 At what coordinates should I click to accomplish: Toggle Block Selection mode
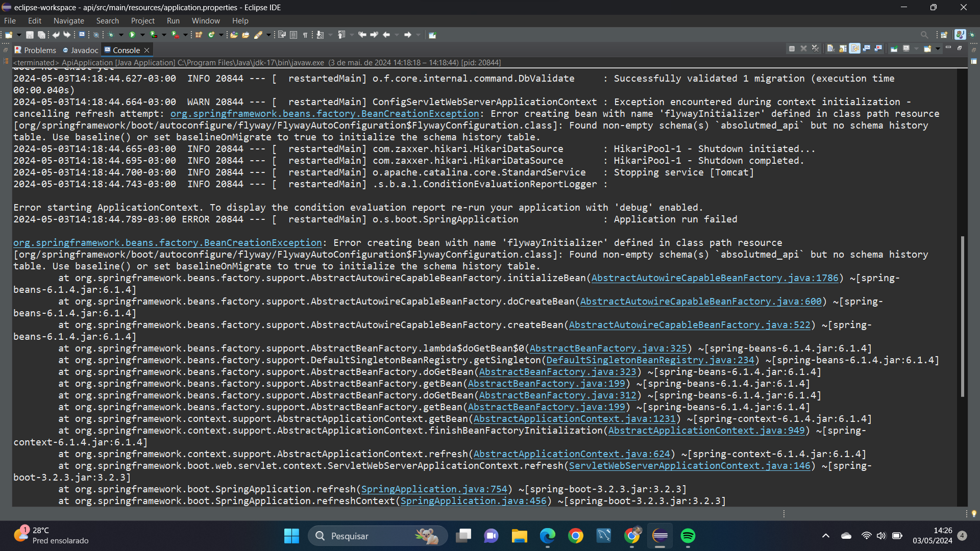[293, 35]
